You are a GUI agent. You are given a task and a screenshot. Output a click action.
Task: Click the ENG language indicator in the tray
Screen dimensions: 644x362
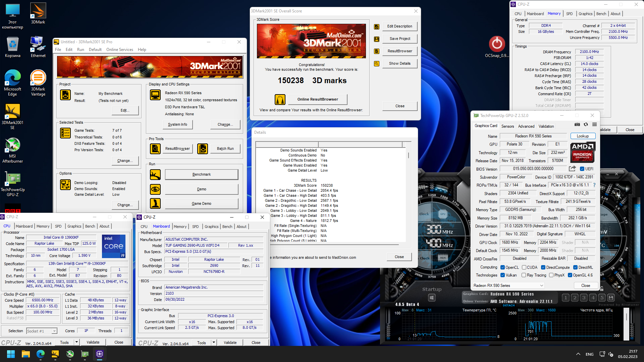tap(589, 354)
